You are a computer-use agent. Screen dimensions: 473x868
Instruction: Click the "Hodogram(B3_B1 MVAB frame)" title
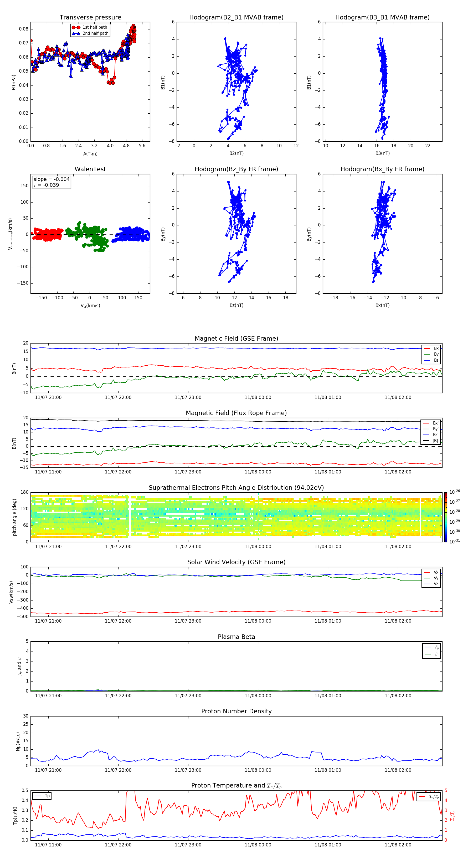click(x=382, y=17)
